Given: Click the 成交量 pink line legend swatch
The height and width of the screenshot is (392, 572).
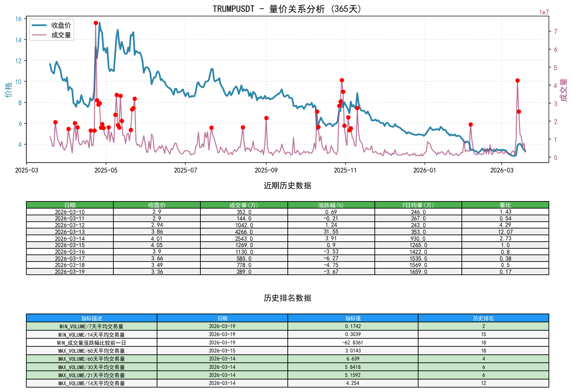Looking at the screenshot, I should (x=39, y=35).
